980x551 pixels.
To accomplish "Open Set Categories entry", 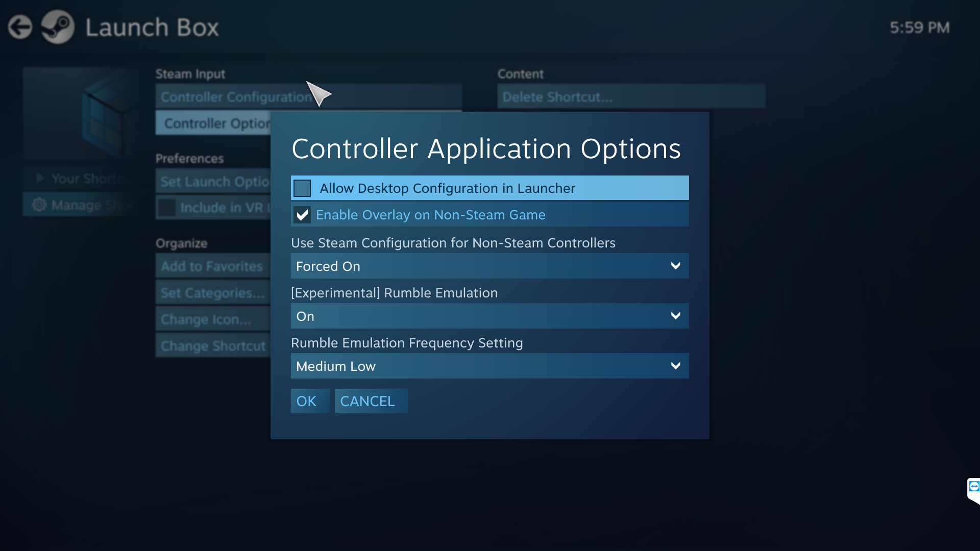I will (213, 293).
